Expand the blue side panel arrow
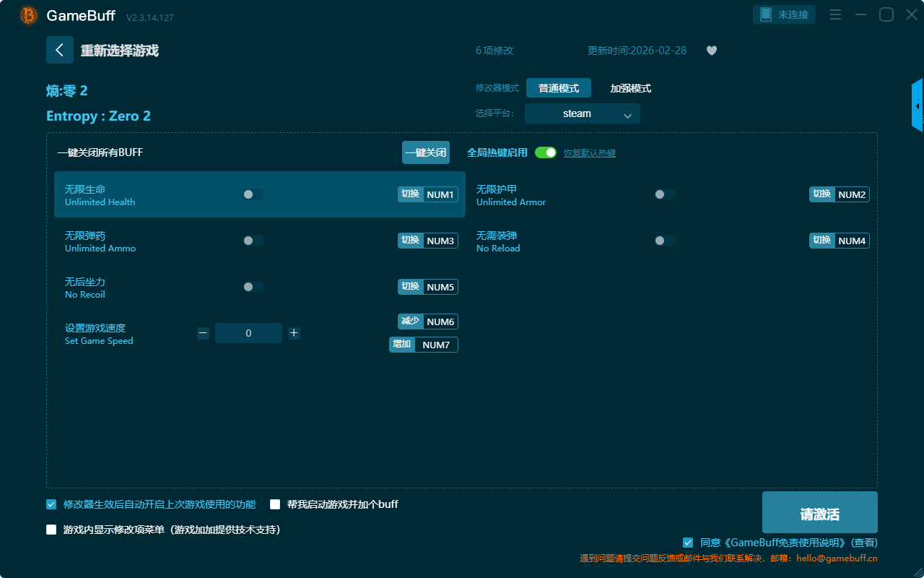 918,106
